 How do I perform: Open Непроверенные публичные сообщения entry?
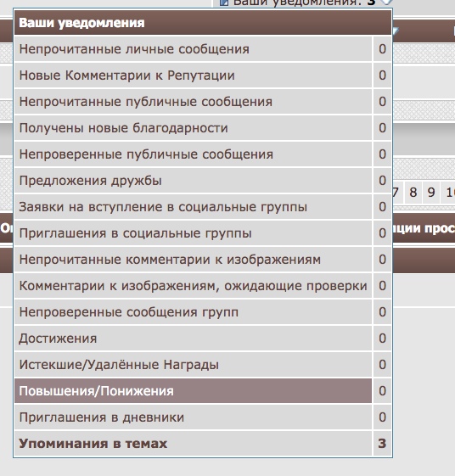click(194, 154)
